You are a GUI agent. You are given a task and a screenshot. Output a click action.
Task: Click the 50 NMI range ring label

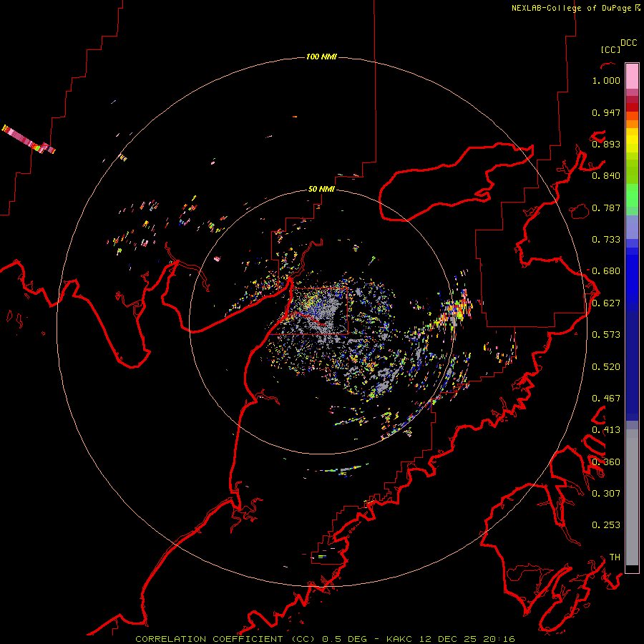(321, 189)
